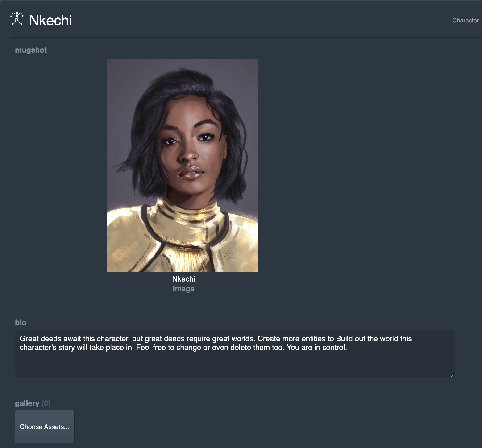Image resolution: width=482 pixels, height=448 pixels.
Task: Click the mugshot field label
Action: pyautogui.click(x=31, y=50)
